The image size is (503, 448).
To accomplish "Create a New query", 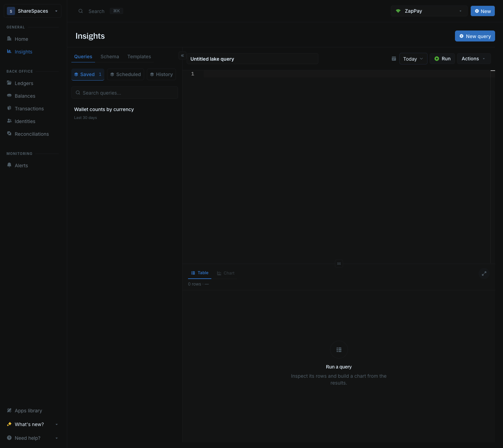I will pyautogui.click(x=475, y=36).
